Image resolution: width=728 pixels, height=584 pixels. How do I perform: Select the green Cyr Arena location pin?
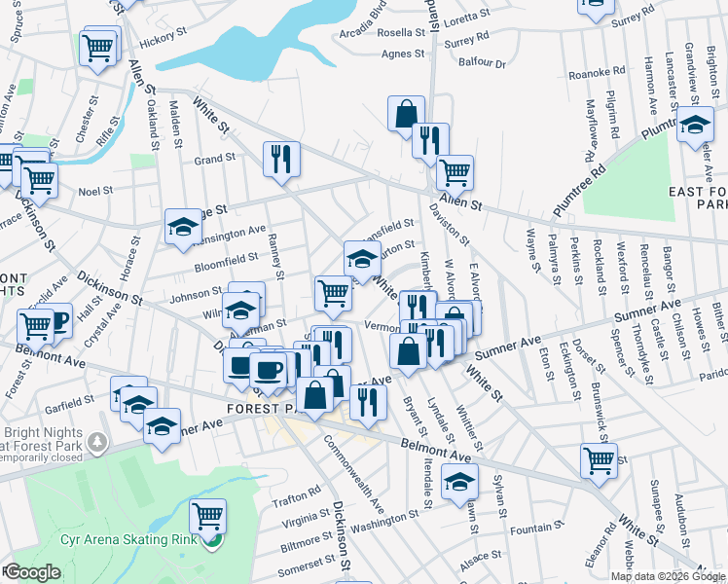(x=214, y=543)
